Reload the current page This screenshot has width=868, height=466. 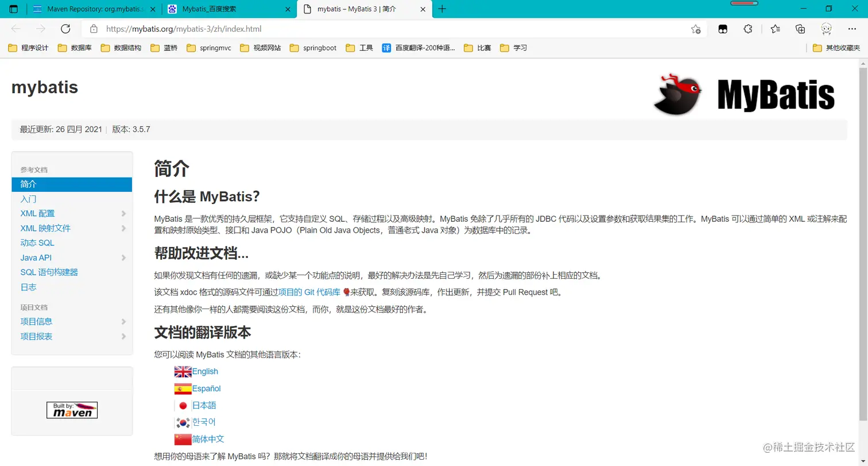point(65,29)
